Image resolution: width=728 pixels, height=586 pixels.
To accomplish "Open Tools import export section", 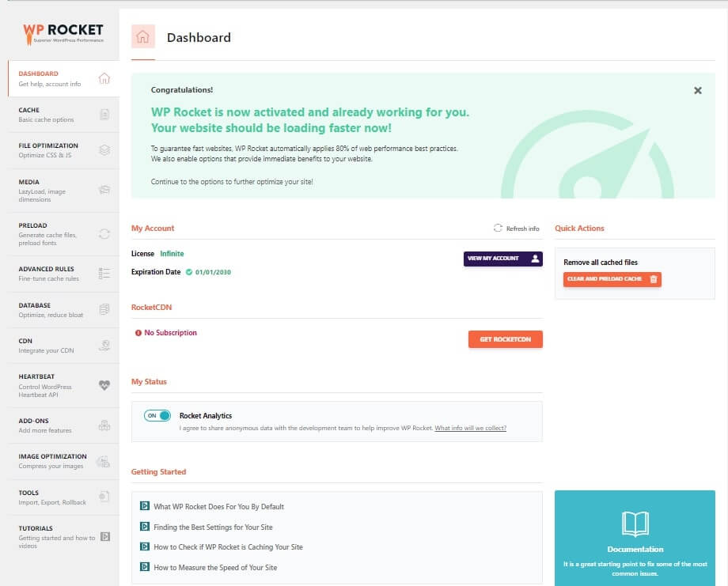I will click(63, 497).
